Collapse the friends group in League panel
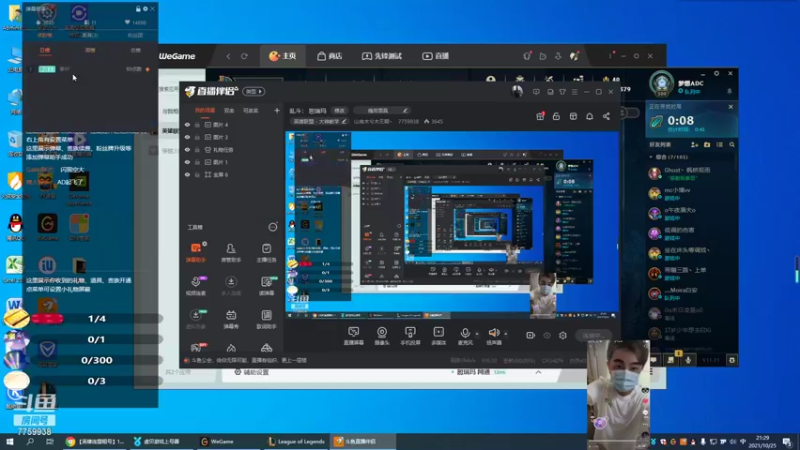Image resolution: width=800 pixels, height=450 pixels. (651, 157)
